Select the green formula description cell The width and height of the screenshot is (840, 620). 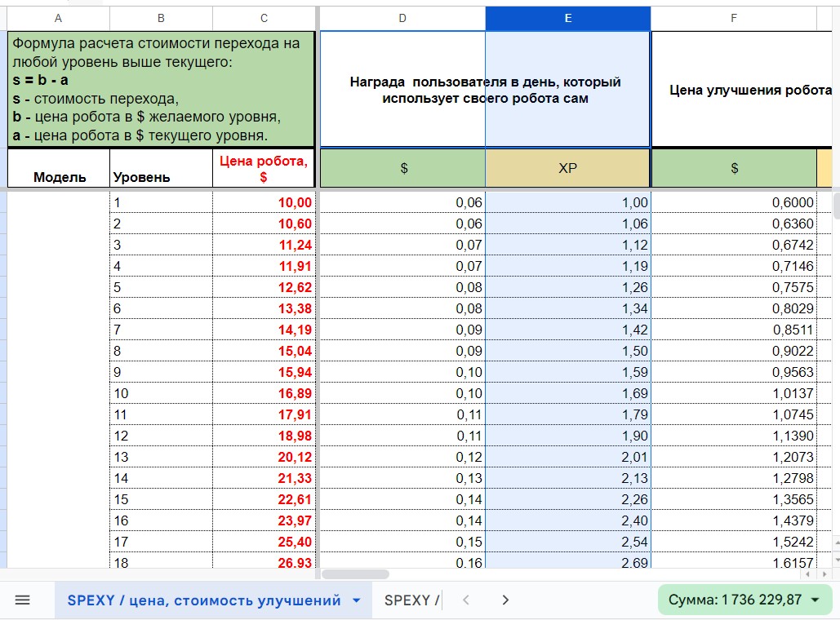point(161,90)
